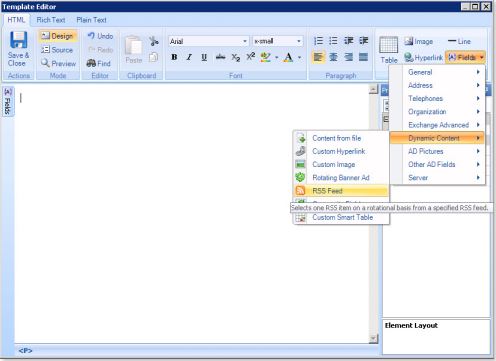496x361 pixels.
Task: Toggle strikethrough formatting
Action: pyautogui.click(x=220, y=57)
